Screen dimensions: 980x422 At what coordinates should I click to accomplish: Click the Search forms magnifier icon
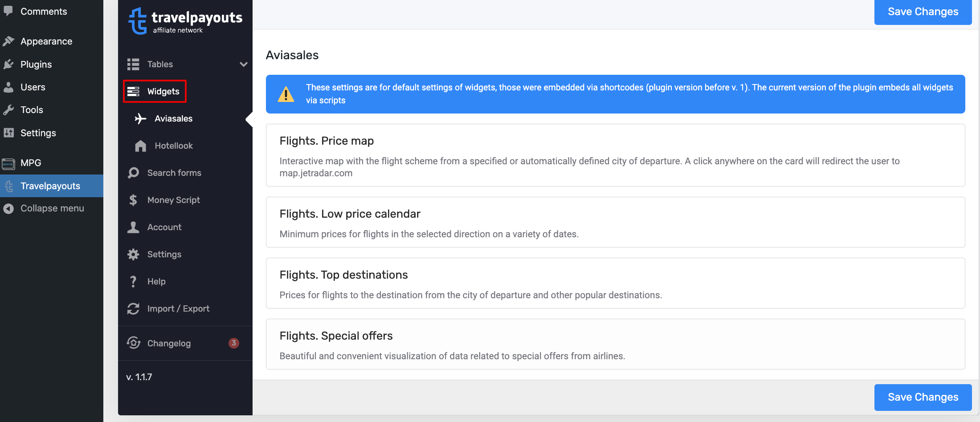click(x=133, y=173)
